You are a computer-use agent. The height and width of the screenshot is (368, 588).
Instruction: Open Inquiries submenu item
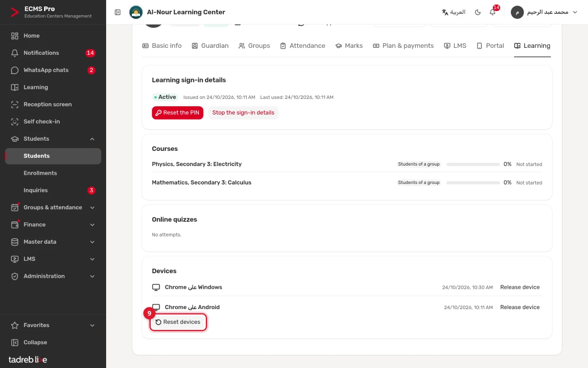coord(53,190)
